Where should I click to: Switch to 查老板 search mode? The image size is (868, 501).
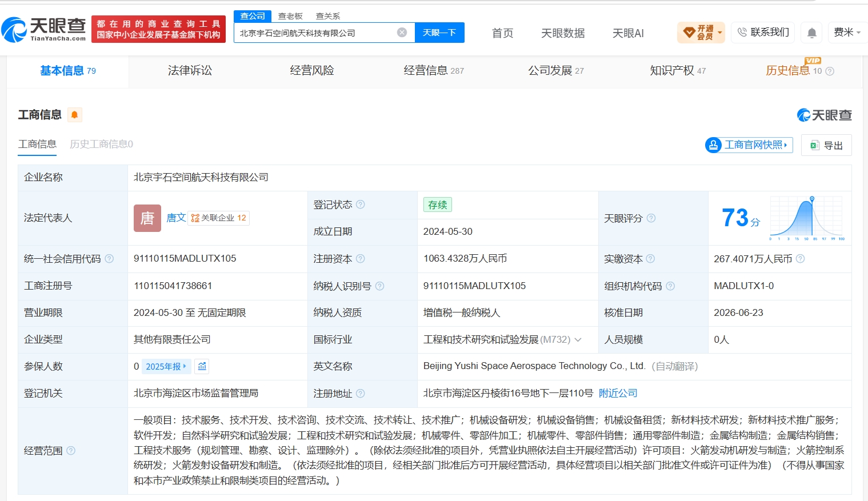pos(290,16)
